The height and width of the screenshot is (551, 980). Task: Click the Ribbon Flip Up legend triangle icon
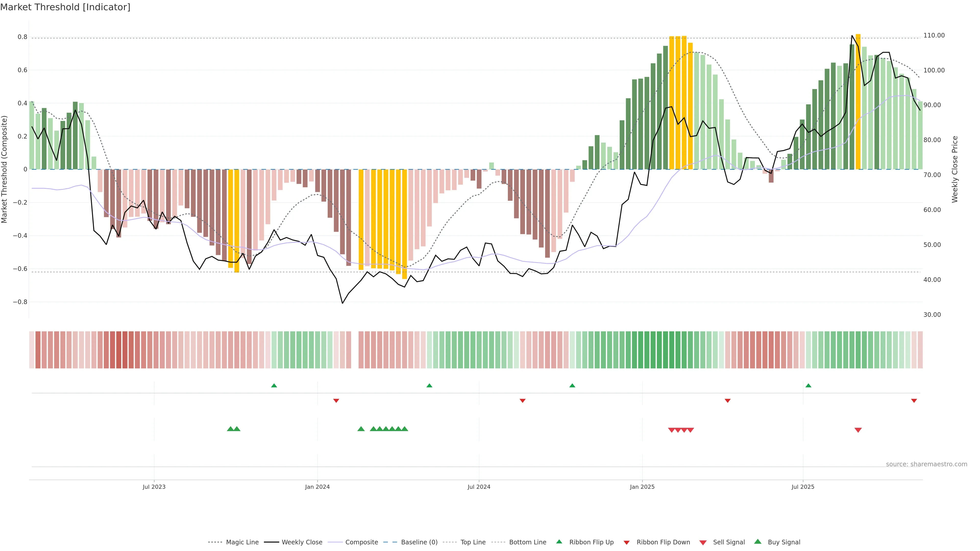pyautogui.click(x=559, y=542)
